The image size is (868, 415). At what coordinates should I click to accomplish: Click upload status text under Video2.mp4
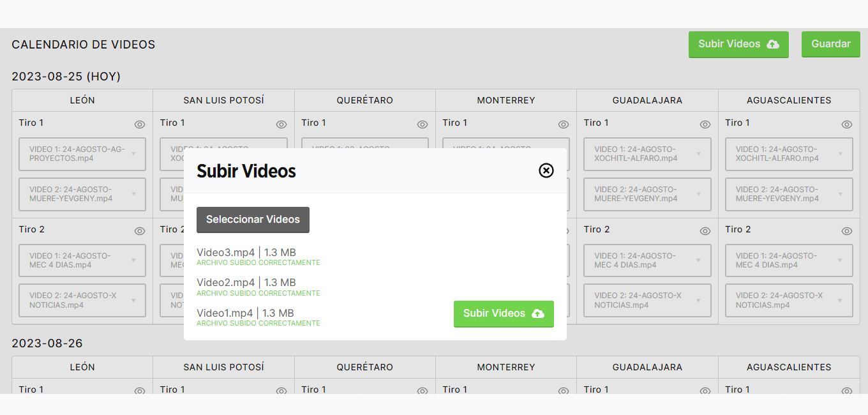point(258,294)
